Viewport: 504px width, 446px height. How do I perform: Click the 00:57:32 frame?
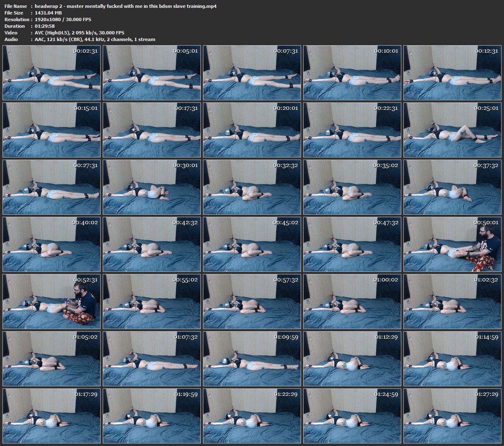[x=252, y=301]
